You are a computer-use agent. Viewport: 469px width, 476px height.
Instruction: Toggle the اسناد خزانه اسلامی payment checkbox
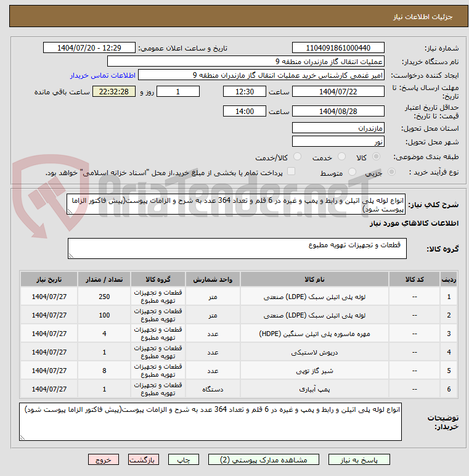292,171
